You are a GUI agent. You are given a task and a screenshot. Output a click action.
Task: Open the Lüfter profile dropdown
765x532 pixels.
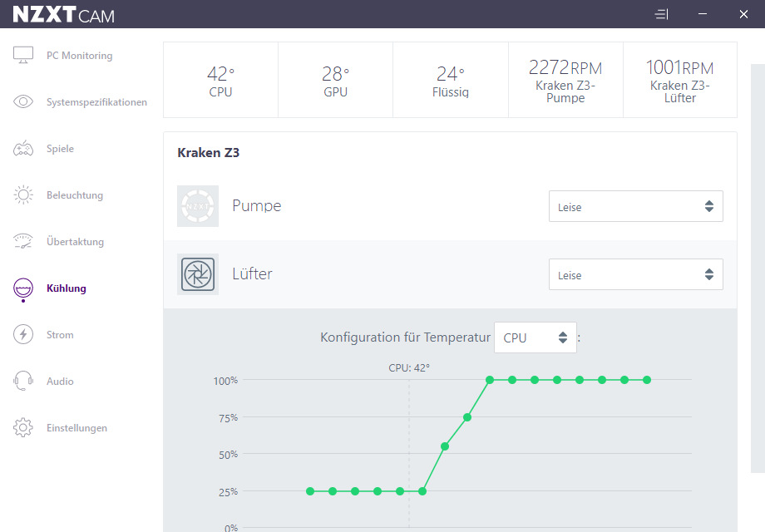click(x=636, y=274)
